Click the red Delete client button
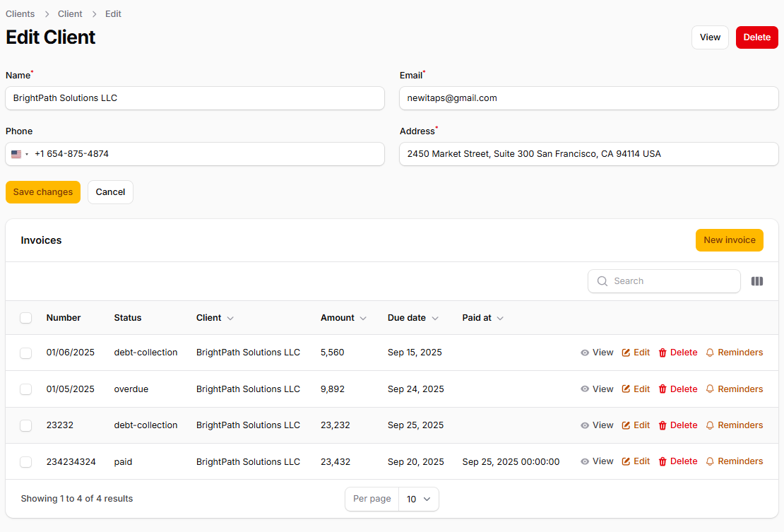Image resolution: width=784 pixels, height=532 pixels. click(x=756, y=37)
